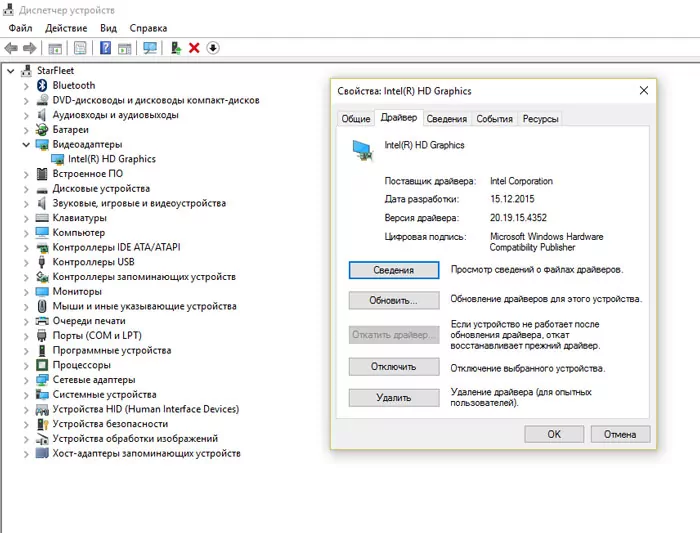This screenshot has width=700, height=533.
Task: Open the Справка menu
Action: point(148,28)
